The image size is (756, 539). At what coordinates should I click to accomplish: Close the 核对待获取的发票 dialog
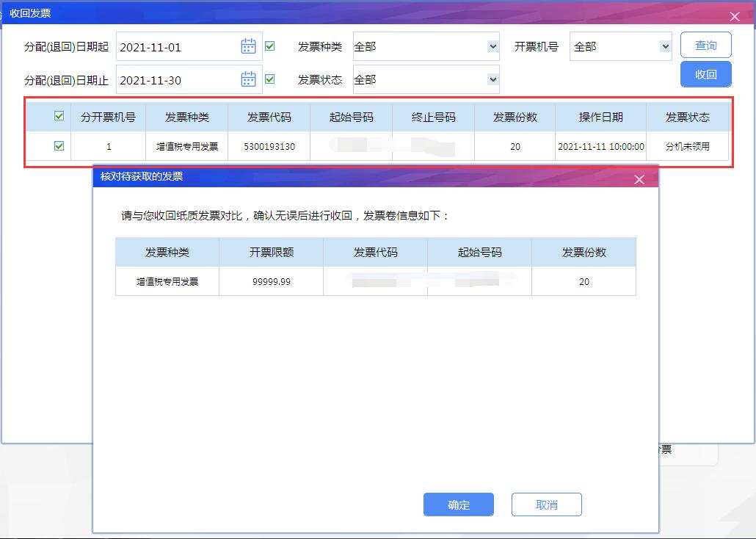pos(639,178)
